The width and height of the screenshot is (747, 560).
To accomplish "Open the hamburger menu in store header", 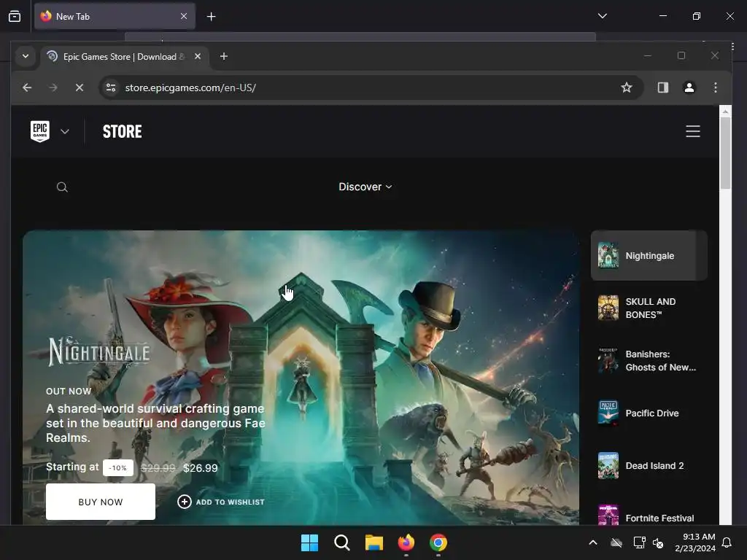I will coord(693,131).
